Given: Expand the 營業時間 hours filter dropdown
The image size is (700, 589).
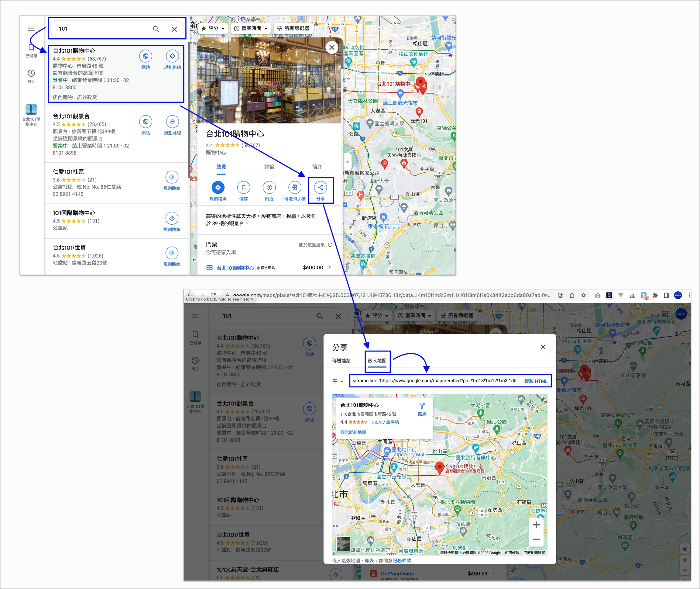Looking at the screenshot, I should point(251,28).
